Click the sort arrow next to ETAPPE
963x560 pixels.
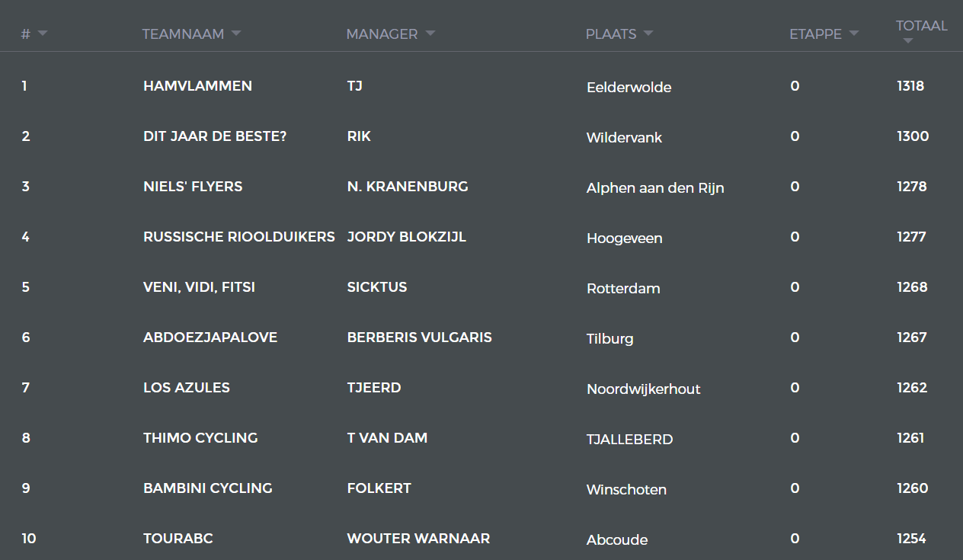[854, 34]
